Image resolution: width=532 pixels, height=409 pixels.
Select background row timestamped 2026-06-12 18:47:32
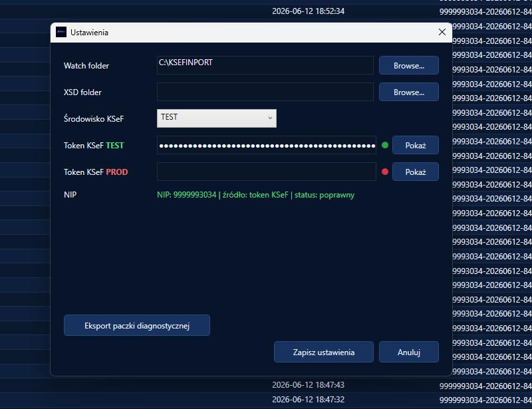pyautogui.click(x=266, y=400)
